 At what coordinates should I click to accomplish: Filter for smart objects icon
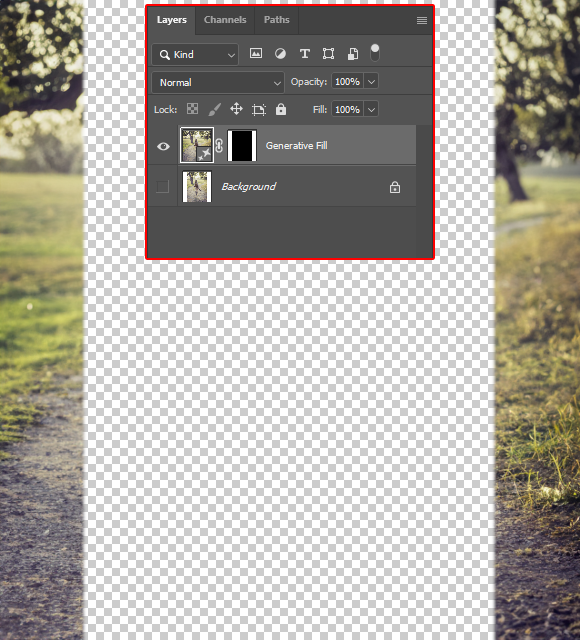(x=353, y=54)
